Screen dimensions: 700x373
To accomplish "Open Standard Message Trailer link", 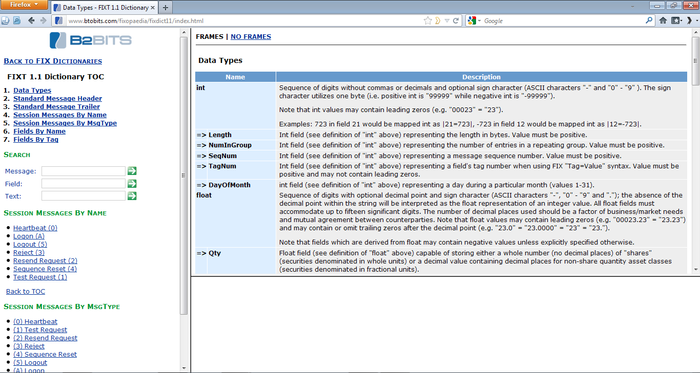I will click(57, 107).
